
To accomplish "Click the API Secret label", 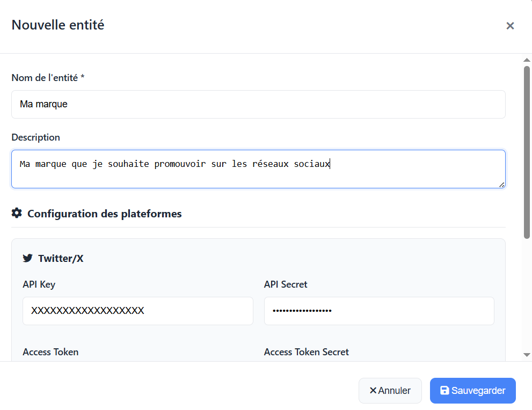I will click(286, 284).
